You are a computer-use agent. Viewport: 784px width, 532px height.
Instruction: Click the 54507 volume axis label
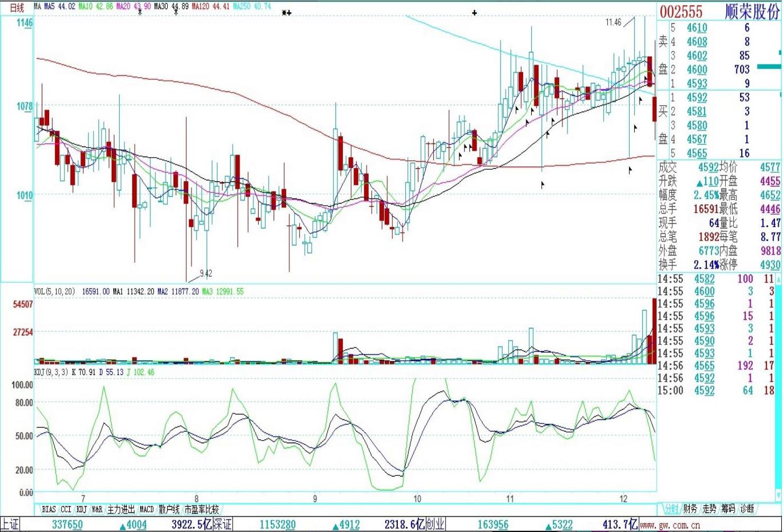coord(23,305)
